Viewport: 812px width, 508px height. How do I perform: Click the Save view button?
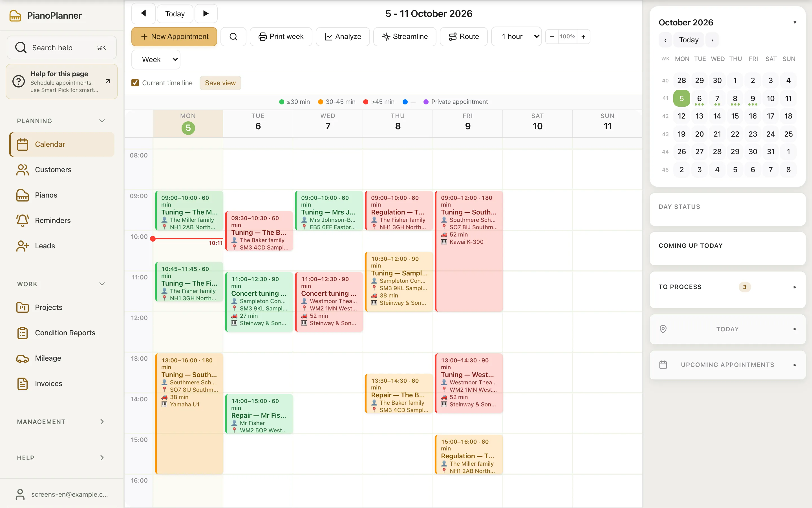click(220, 83)
